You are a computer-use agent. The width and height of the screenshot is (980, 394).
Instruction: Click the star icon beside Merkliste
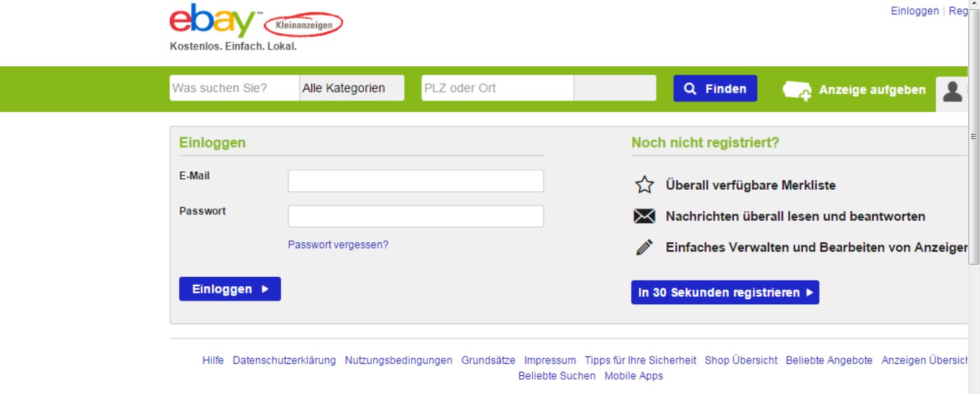coord(644,185)
